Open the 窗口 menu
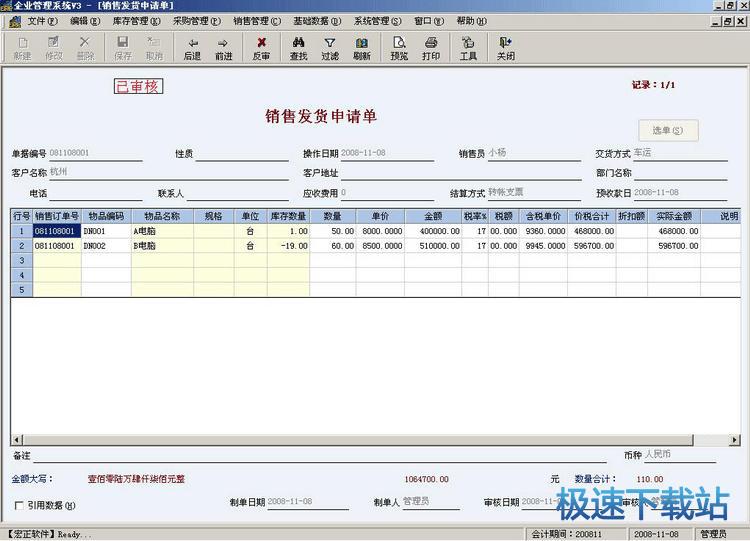The height and width of the screenshot is (541, 750). [429, 21]
